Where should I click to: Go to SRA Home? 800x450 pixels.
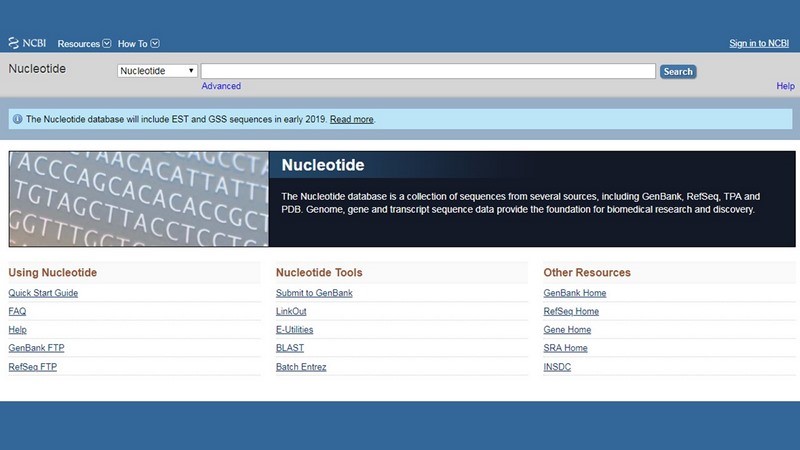tap(565, 348)
